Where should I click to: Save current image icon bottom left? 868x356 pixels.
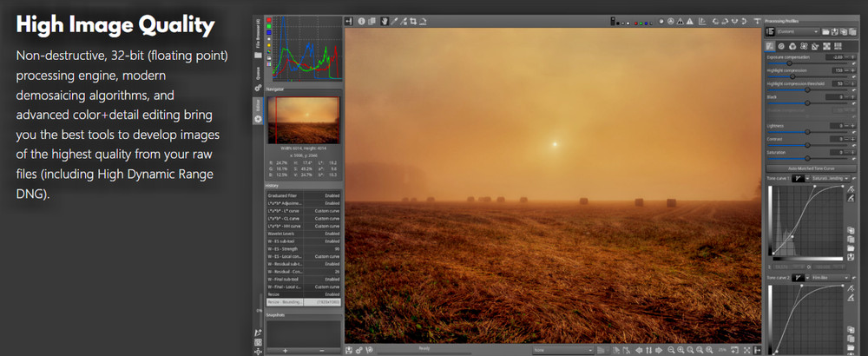click(349, 350)
